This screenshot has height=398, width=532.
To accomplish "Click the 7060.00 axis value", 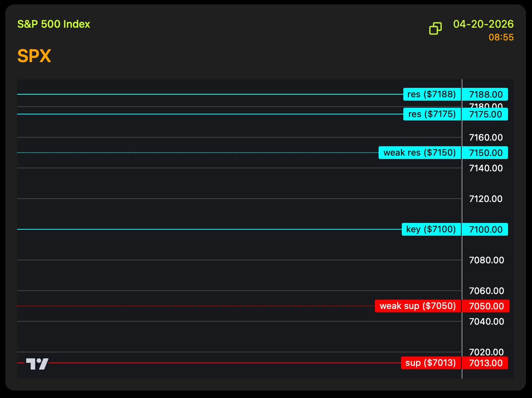I will pos(487,291).
